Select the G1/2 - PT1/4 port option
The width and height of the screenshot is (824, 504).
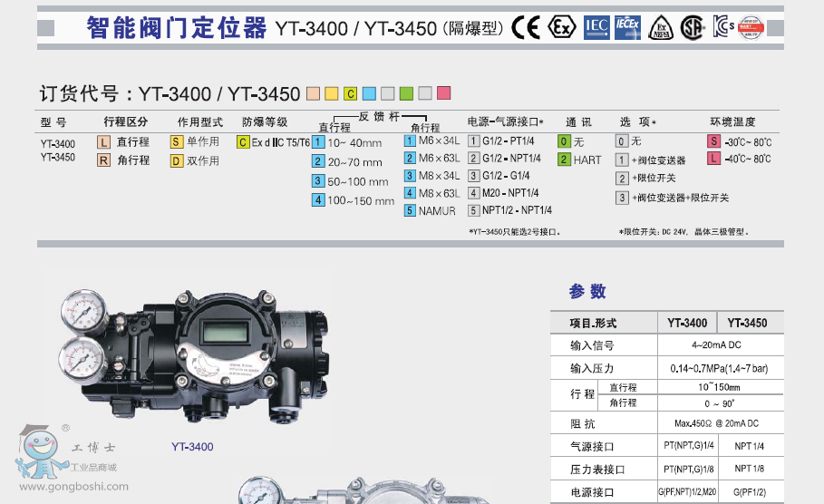point(501,141)
